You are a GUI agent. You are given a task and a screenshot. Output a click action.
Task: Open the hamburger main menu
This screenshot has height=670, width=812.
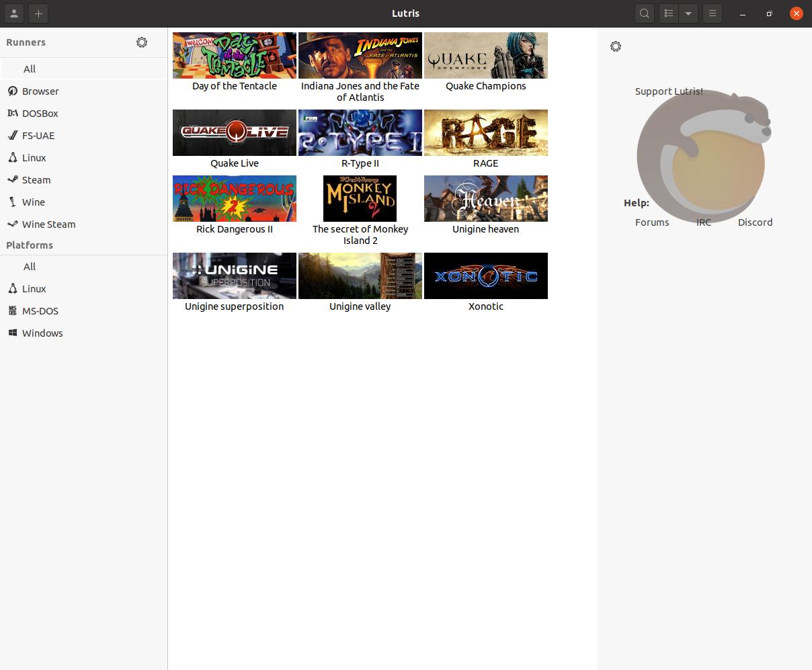pos(713,13)
